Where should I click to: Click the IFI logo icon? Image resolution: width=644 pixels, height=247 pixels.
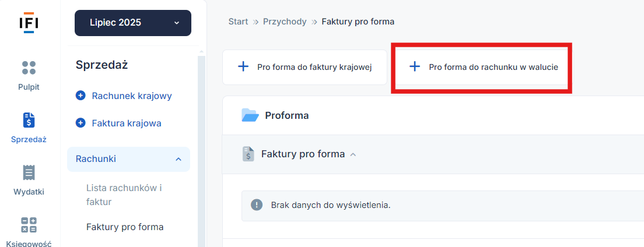coord(29,23)
